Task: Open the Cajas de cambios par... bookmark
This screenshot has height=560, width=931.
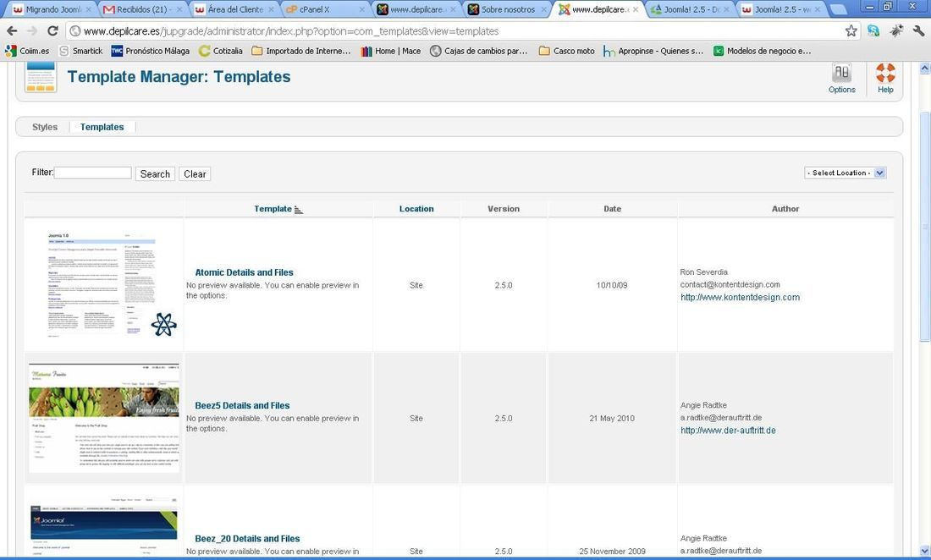Action: click(x=478, y=51)
